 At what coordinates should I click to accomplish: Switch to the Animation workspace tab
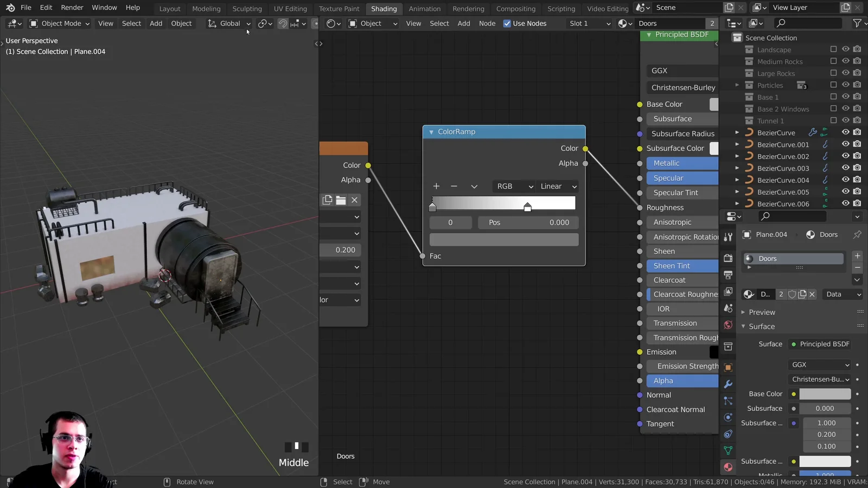(x=425, y=8)
